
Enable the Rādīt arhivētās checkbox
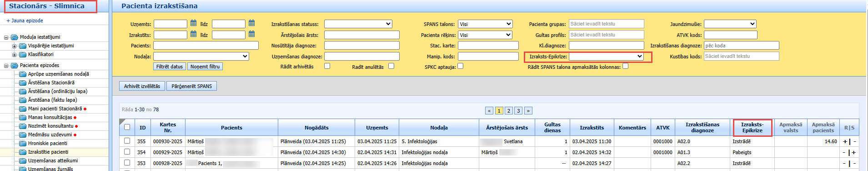(x=327, y=66)
